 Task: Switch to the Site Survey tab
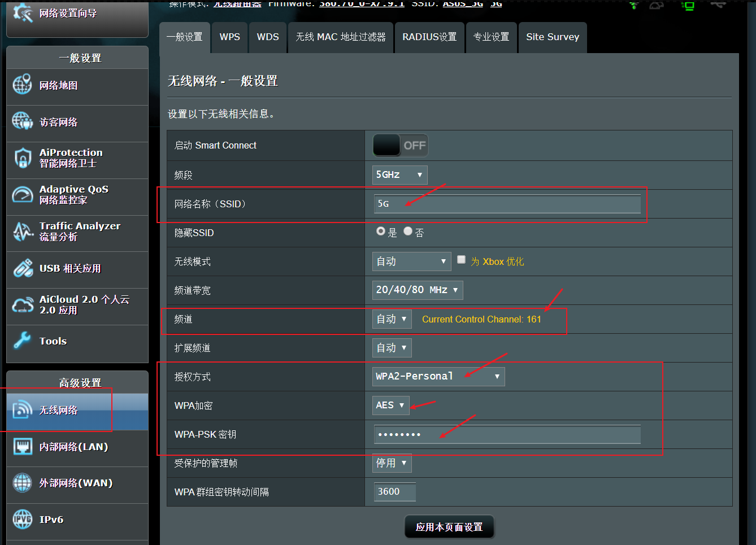pos(552,37)
